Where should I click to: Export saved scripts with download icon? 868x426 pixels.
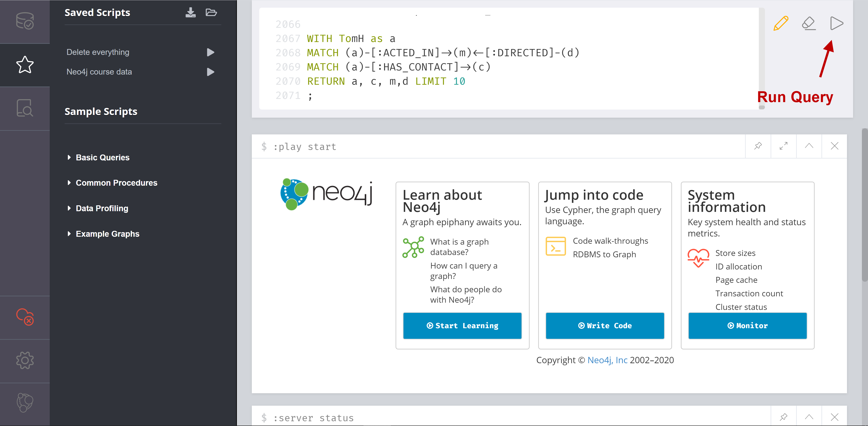tap(190, 12)
